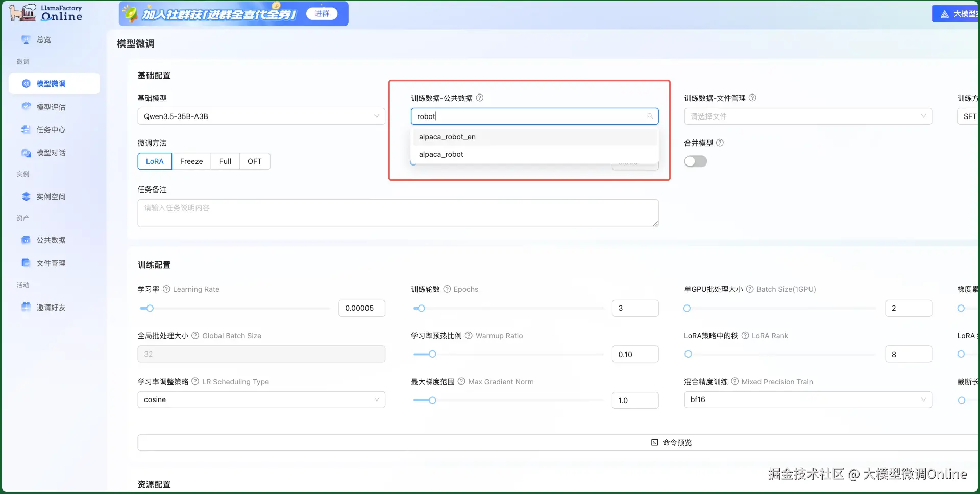Click the 任务中心 sidebar icon

pyautogui.click(x=26, y=130)
